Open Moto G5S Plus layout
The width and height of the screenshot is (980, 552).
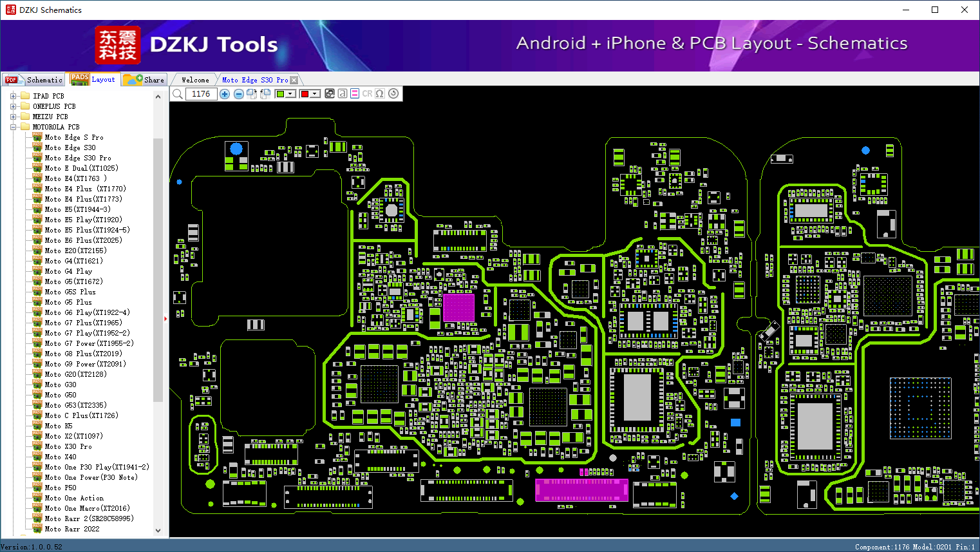point(70,292)
